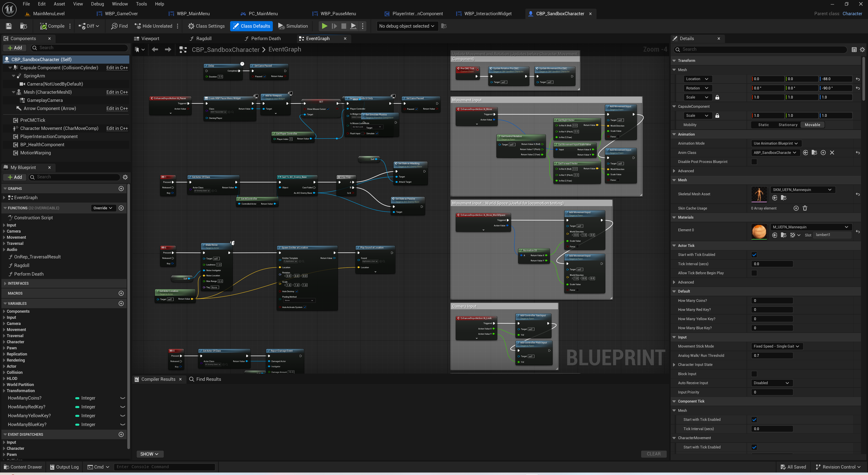Viewport: 868px width, 475px height.
Task: Open Details panel settings gear
Action: 862,50
